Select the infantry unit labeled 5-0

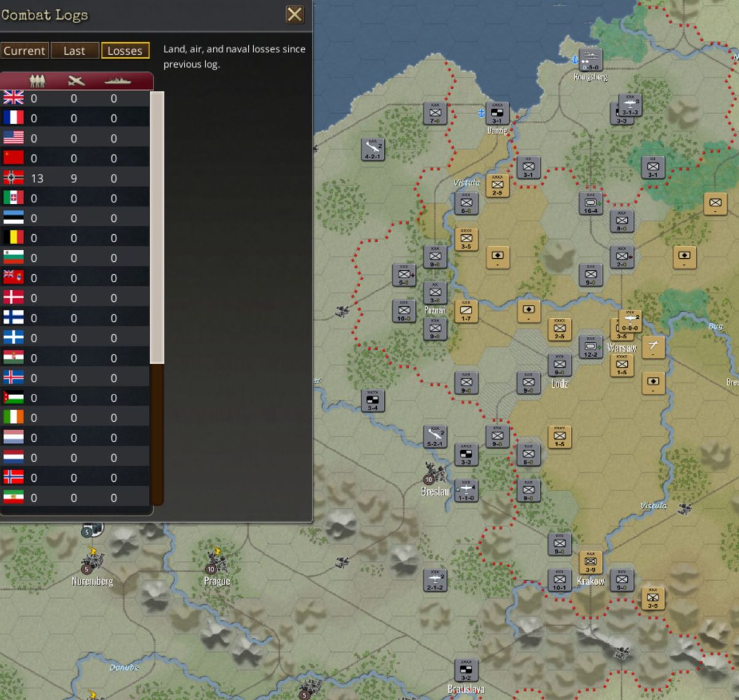(404, 275)
